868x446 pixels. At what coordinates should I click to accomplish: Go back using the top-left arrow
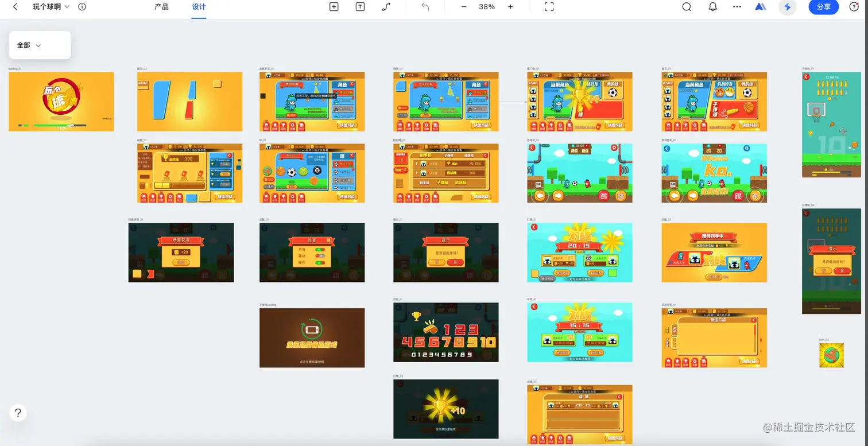pyautogui.click(x=15, y=7)
